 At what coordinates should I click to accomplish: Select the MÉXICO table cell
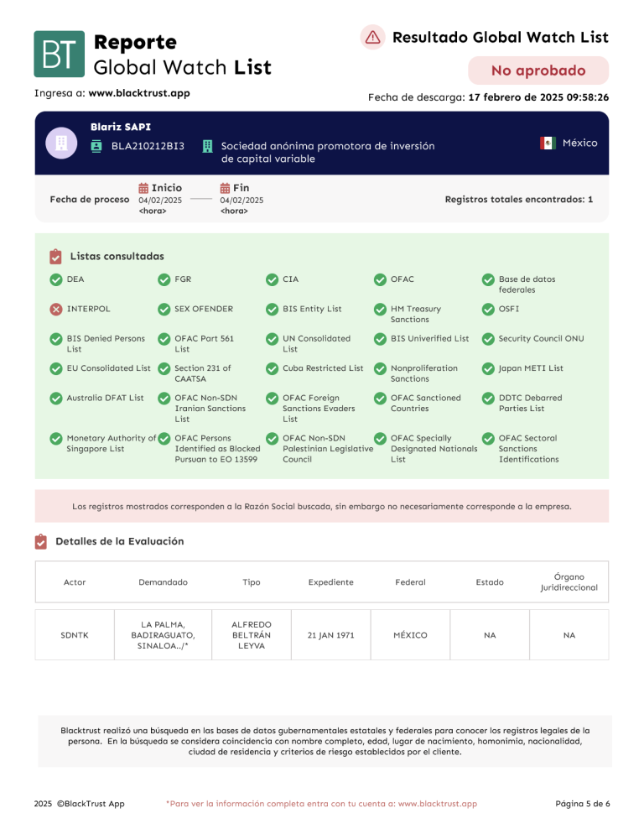(x=411, y=635)
